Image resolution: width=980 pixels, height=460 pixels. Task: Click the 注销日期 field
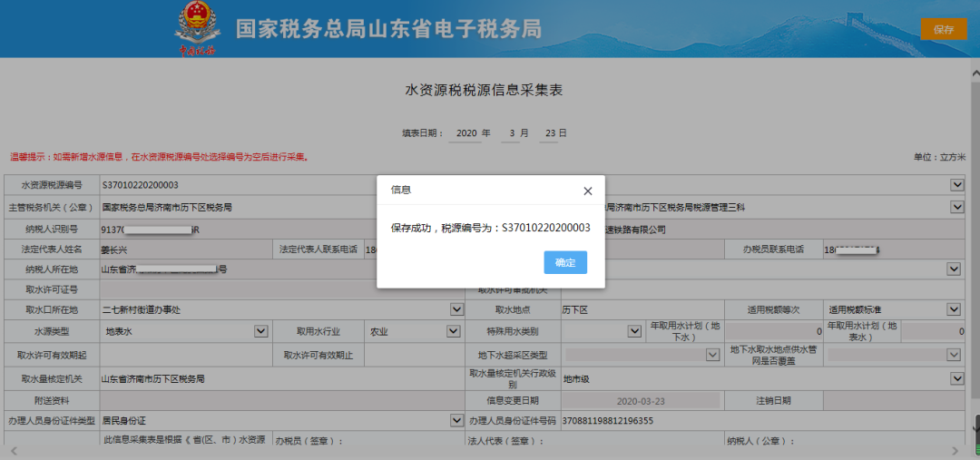coord(893,401)
